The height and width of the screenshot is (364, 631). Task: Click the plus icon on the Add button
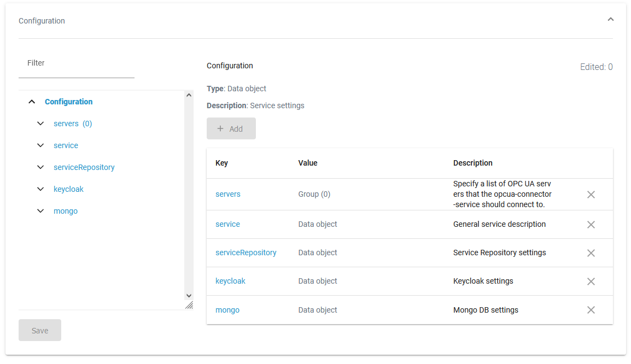(221, 128)
